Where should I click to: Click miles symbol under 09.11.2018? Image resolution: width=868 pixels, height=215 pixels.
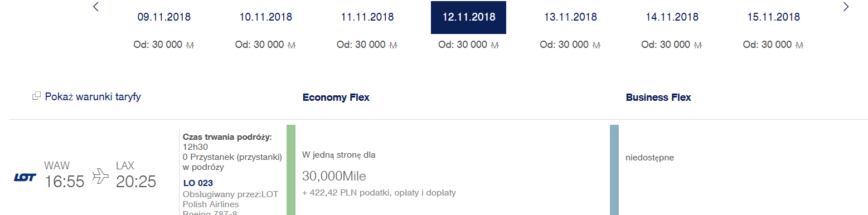pos(190,45)
